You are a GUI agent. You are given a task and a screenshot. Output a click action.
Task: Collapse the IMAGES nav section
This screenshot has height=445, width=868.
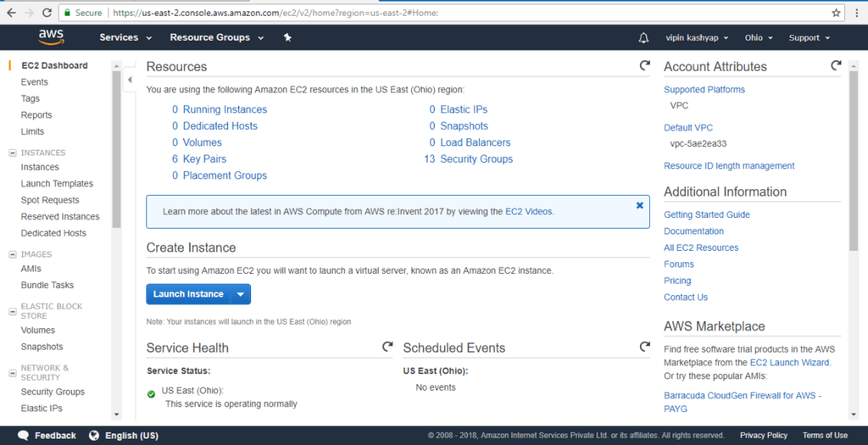(12, 254)
